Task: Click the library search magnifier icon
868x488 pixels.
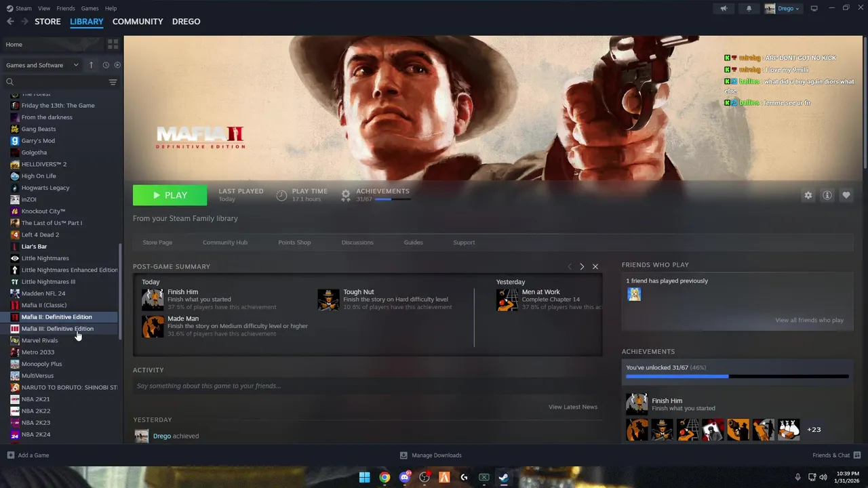Action: coord(10,82)
